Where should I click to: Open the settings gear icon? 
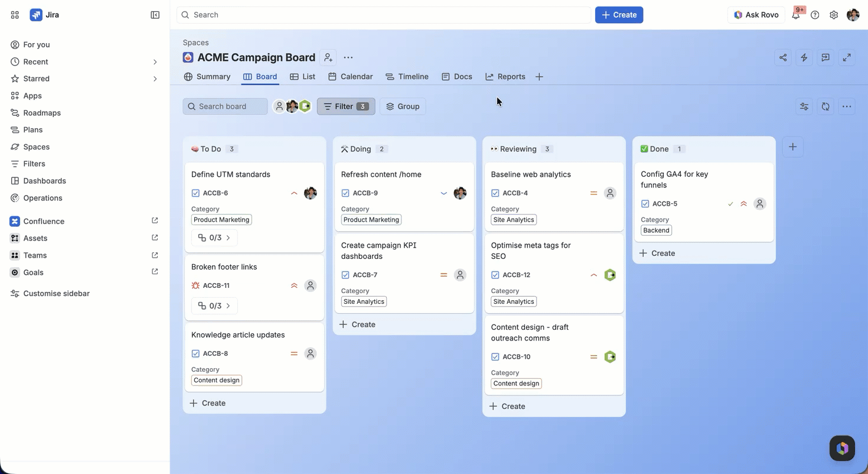pos(834,15)
